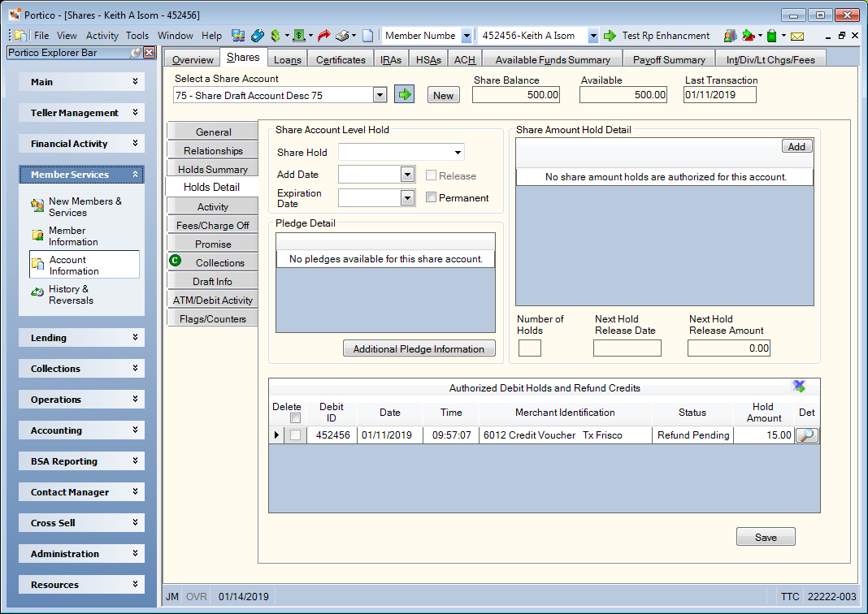Click the red curved arrow toolbar icon
Image resolution: width=868 pixels, height=614 pixels.
[x=323, y=36]
